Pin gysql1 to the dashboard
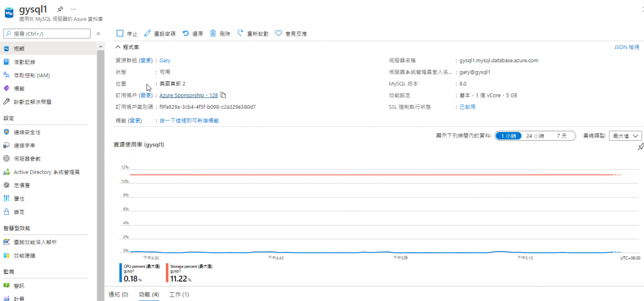The width and height of the screenshot is (644, 301). (60, 9)
